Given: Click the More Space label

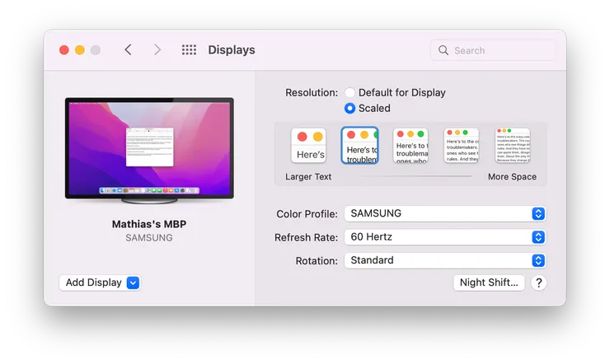Looking at the screenshot, I should point(512,177).
